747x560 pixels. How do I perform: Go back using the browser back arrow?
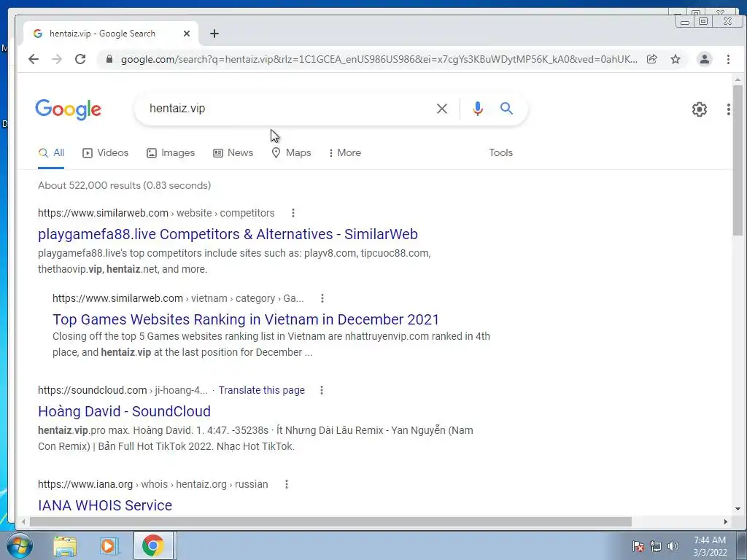(34, 59)
